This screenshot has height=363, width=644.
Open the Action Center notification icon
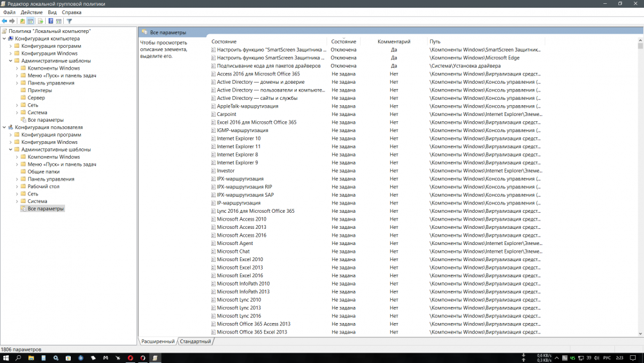pyautogui.click(x=633, y=358)
